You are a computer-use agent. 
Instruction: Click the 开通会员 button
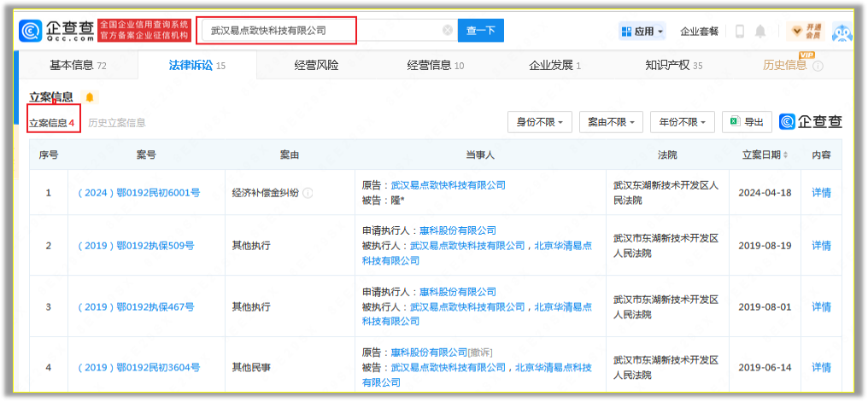click(x=806, y=32)
